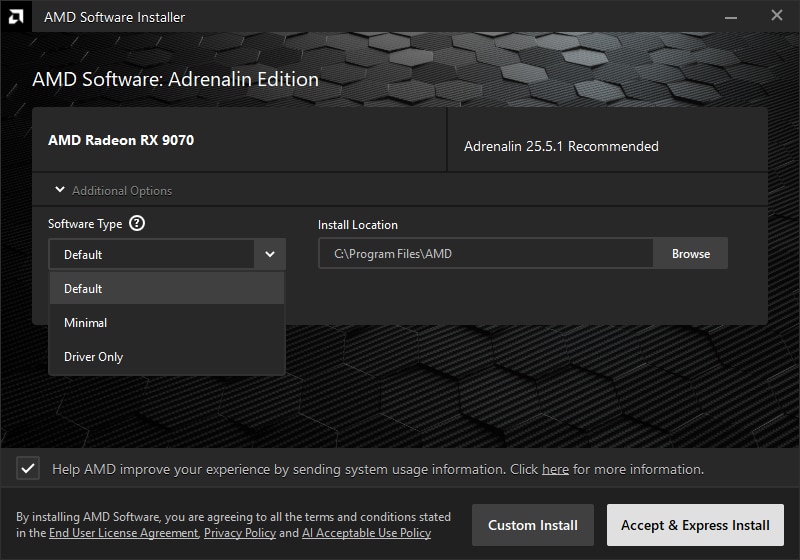Image resolution: width=800 pixels, height=560 pixels.
Task: Start the Custom Install
Action: 533,525
